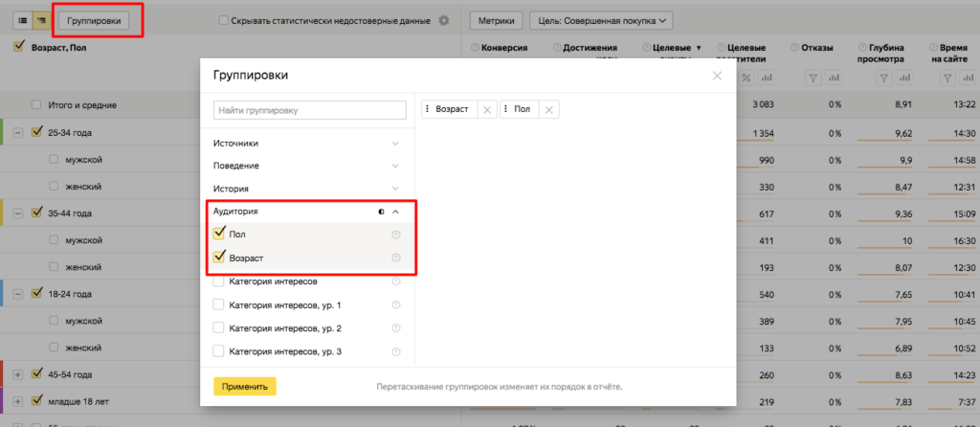Image resolution: width=980 pixels, height=427 pixels.
Task: Focus the Найти группировку search field
Action: 310,110
